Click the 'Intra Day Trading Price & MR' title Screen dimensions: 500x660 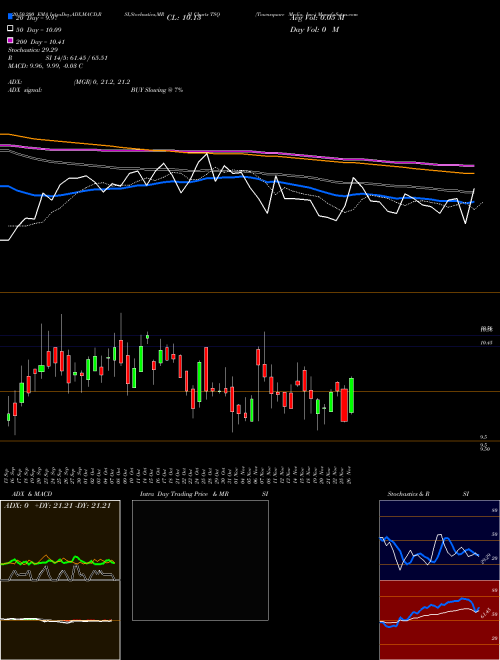tap(184, 494)
